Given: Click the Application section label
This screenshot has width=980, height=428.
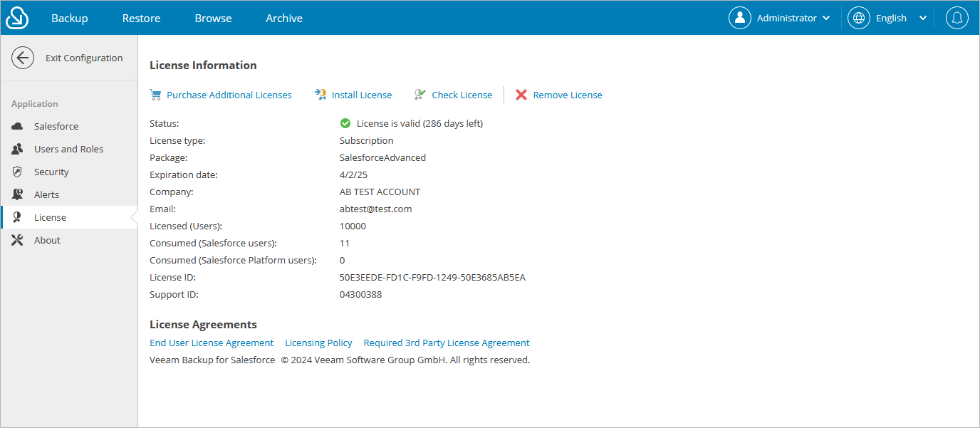Looking at the screenshot, I should [34, 104].
